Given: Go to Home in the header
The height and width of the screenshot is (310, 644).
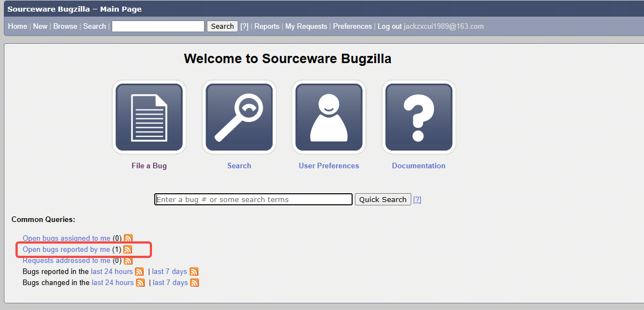Looking at the screenshot, I should click(x=18, y=27).
